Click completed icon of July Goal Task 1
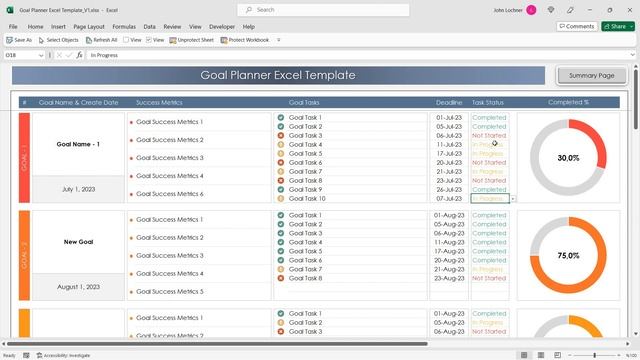The height and width of the screenshot is (360, 640). click(x=281, y=118)
